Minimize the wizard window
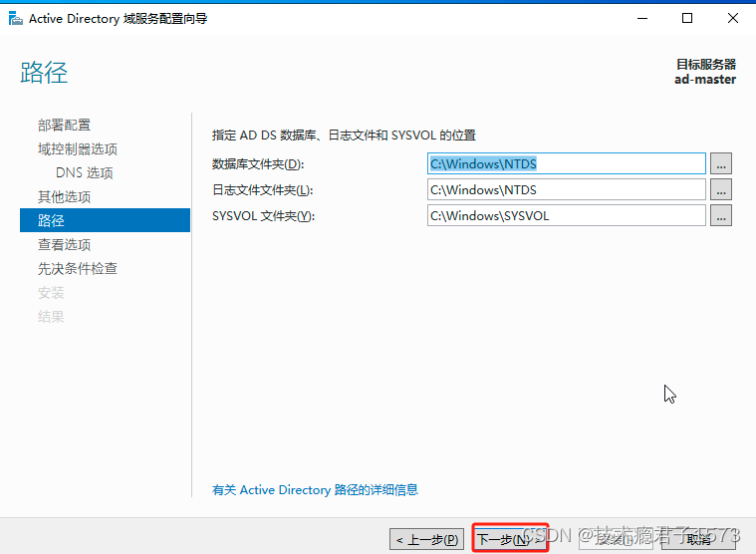756x554 pixels. 642,18
